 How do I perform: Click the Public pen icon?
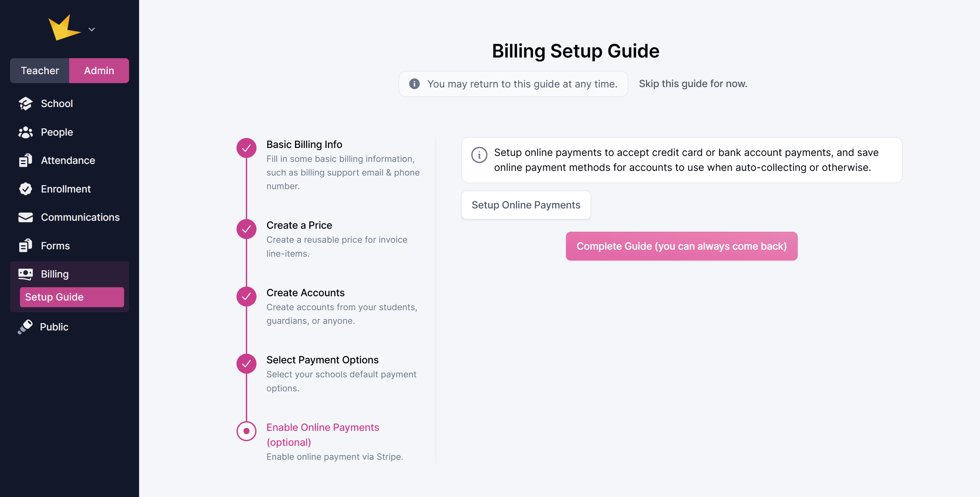pyautogui.click(x=26, y=327)
